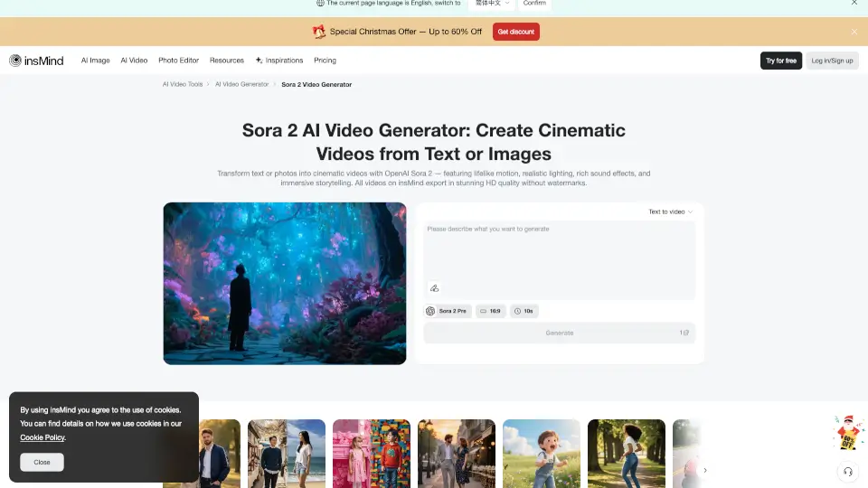Open the Cookie Policy link
Screen dimensions: 868x488
point(42,437)
